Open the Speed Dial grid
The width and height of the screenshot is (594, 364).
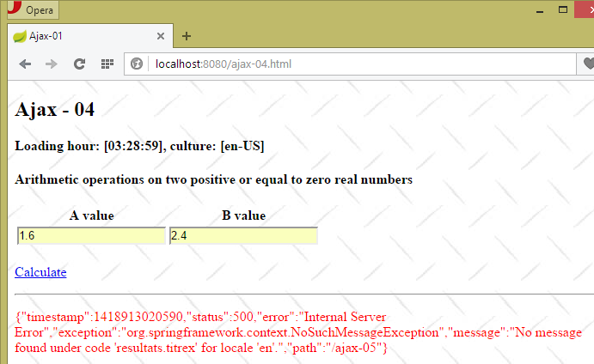pyautogui.click(x=107, y=64)
